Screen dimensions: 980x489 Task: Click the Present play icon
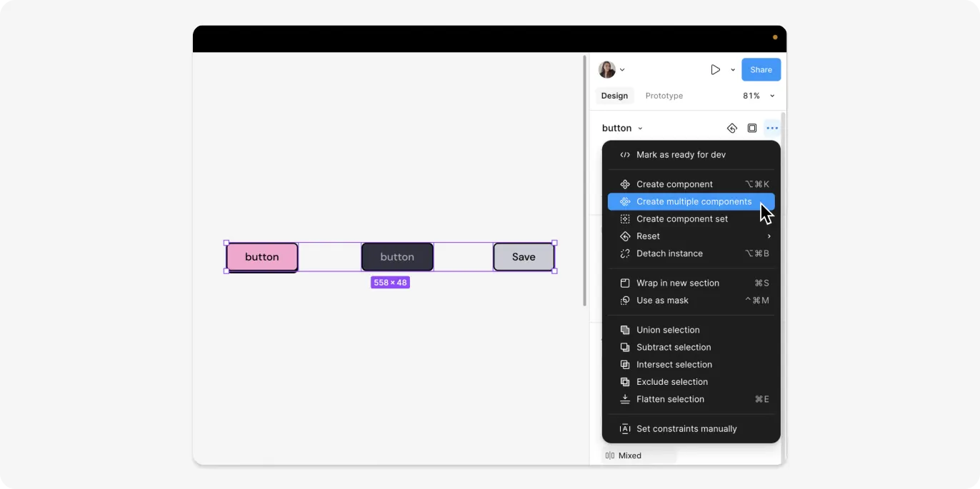[715, 70]
